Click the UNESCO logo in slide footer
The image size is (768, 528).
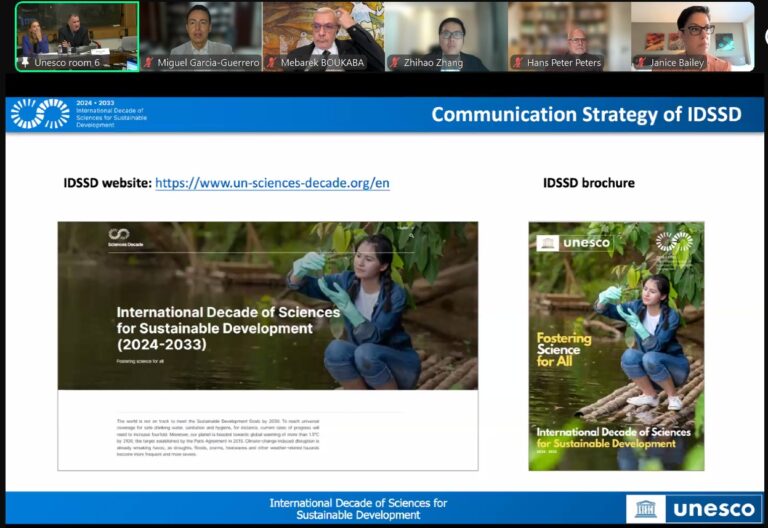[x=694, y=509]
